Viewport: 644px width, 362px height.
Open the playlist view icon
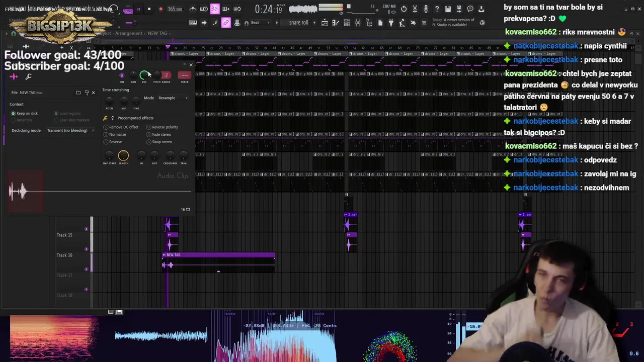325,23
